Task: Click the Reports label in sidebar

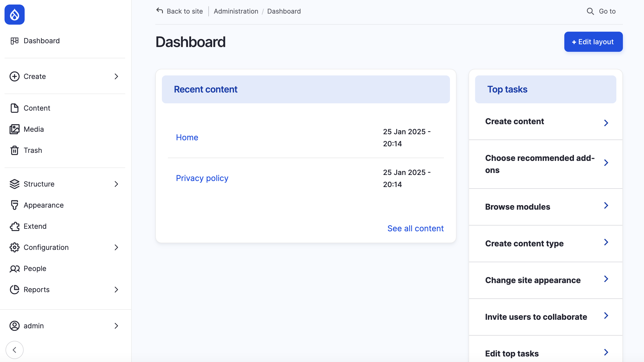Action: (x=36, y=290)
